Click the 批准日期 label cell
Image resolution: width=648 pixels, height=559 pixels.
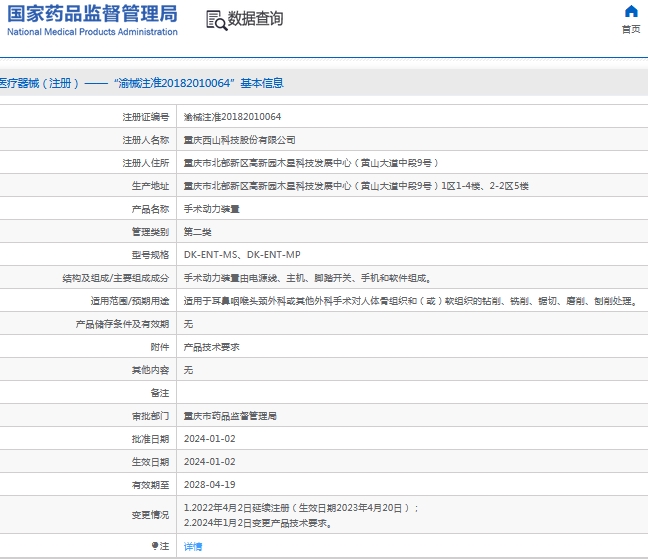pos(150,439)
